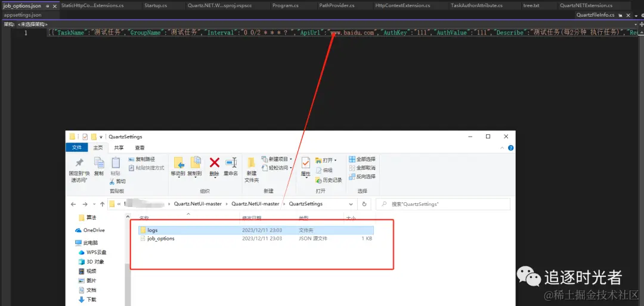Open the Copy to (复制到) menu
This screenshot has height=306, width=644.
(x=194, y=166)
